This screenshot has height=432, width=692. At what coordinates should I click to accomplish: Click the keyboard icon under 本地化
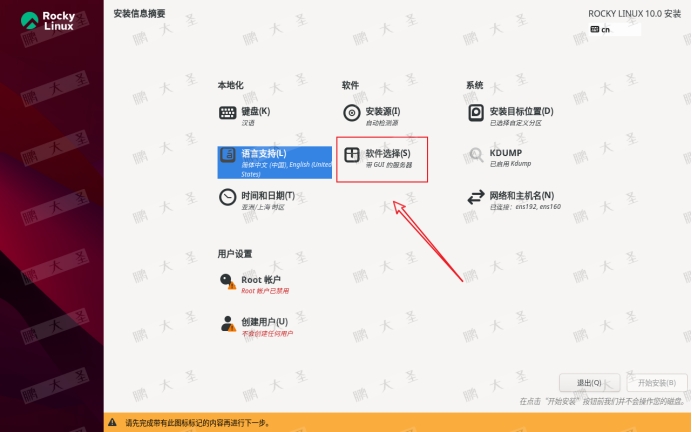tap(228, 113)
